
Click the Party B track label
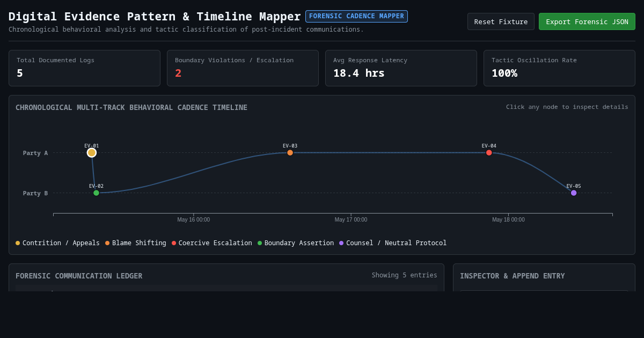pyautogui.click(x=35, y=193)
